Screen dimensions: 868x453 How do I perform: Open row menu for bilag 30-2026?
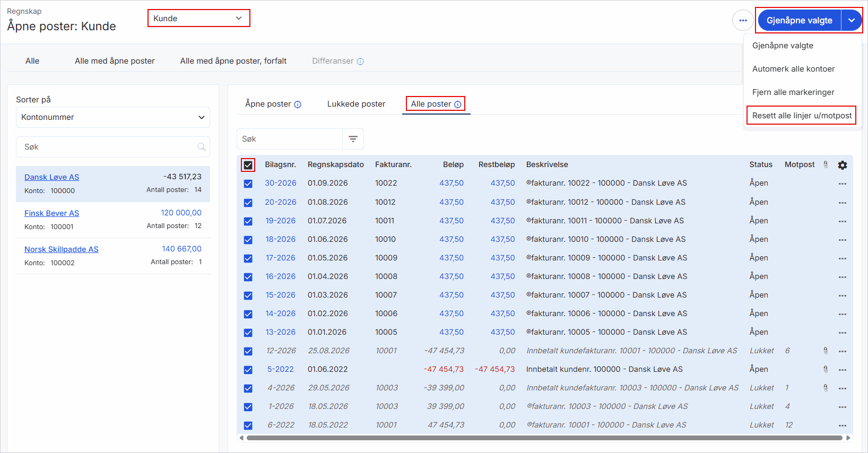(x=843, y=184)
